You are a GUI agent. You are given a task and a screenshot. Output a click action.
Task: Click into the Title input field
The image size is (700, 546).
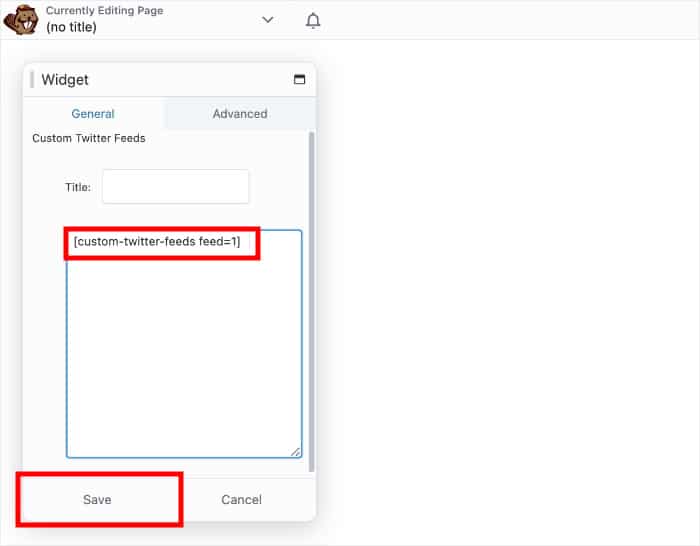pos(175,187)
